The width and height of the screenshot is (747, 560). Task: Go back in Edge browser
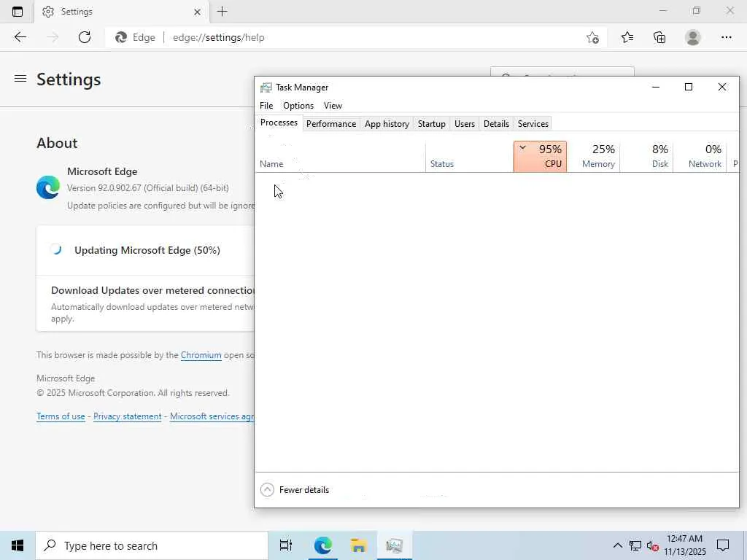[x=20, y=37]
